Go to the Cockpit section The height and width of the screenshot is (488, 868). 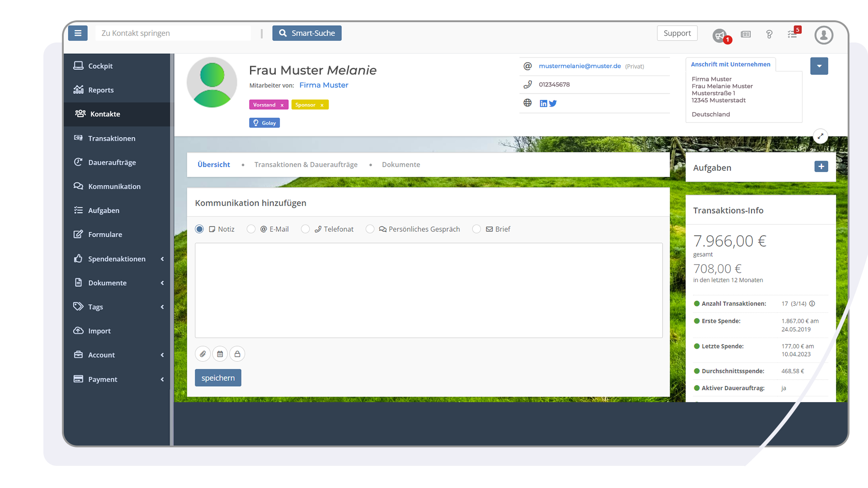click(100, 66)
